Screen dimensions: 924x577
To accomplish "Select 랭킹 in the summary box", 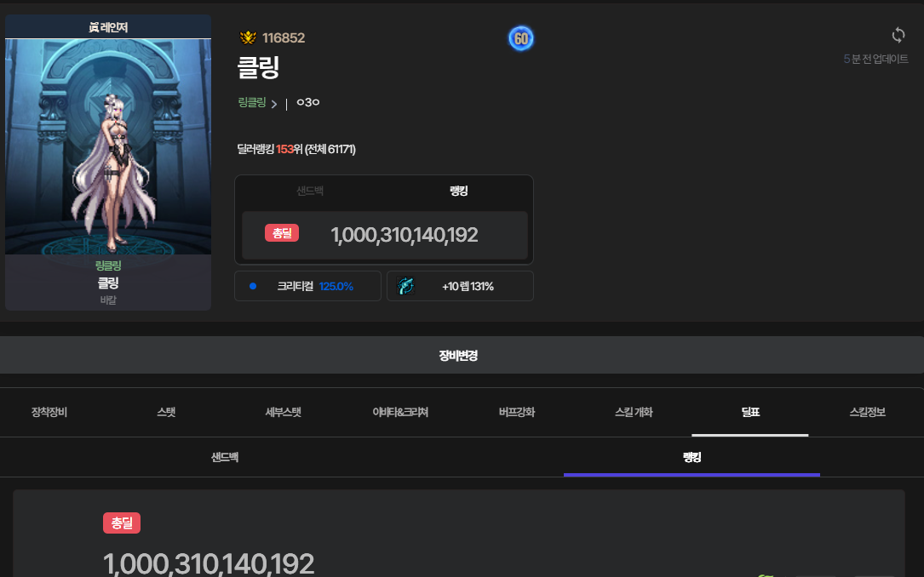I will coord(458,191).
